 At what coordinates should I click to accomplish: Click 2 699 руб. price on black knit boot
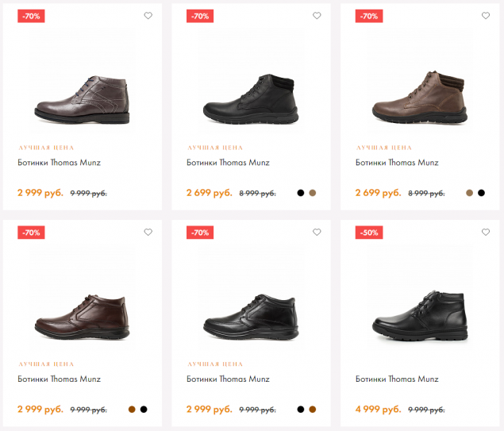210,193
